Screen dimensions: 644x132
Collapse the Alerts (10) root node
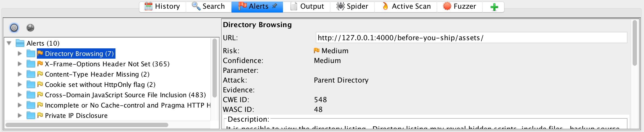tap(9, 43)
